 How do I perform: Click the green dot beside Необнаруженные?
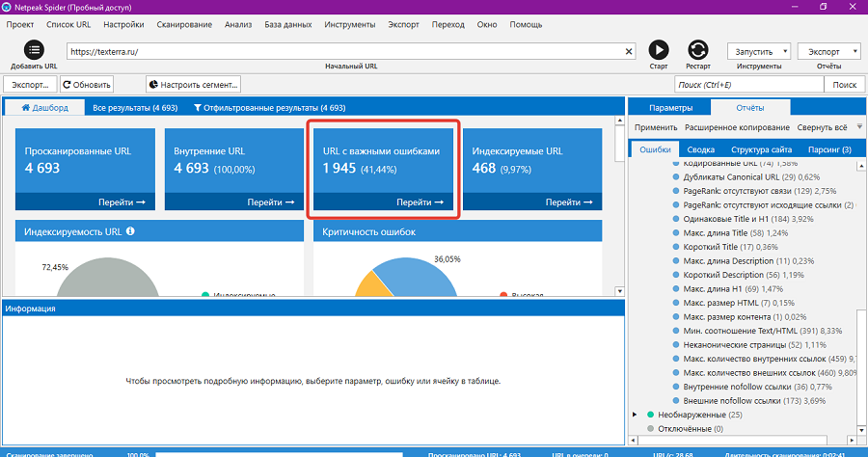point(650,415)
